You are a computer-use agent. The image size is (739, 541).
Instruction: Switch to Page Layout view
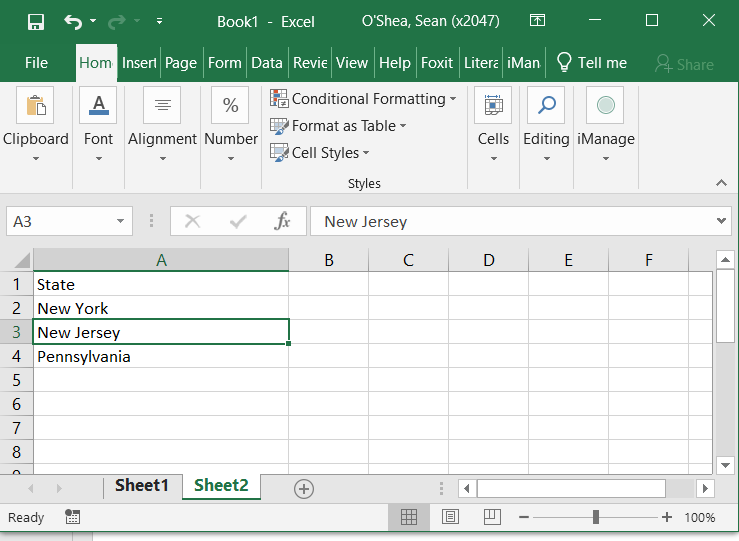pyautogui.click(x=450, y=517)
